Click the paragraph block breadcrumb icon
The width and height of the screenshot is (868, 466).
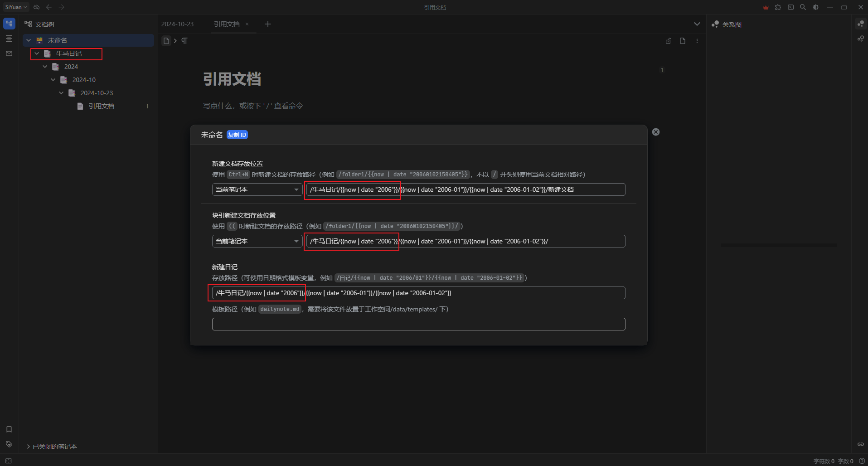tap(184, 41)
